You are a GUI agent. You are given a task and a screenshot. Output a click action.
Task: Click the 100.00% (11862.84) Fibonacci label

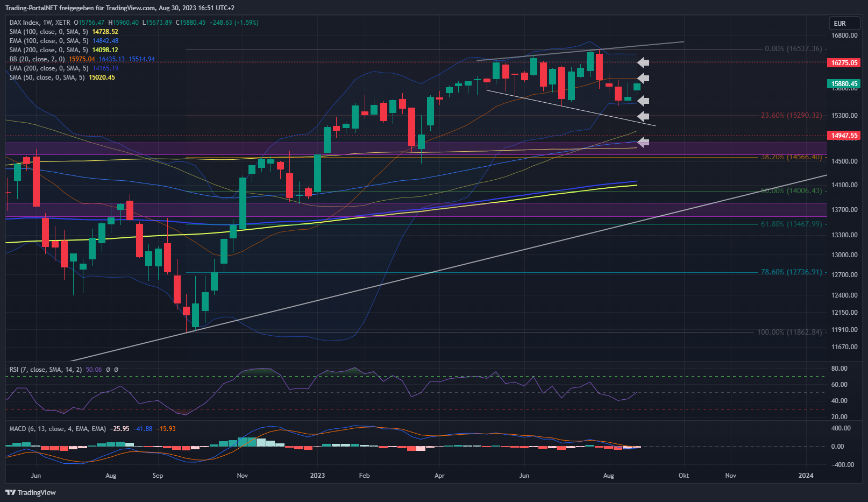(789, 333)
